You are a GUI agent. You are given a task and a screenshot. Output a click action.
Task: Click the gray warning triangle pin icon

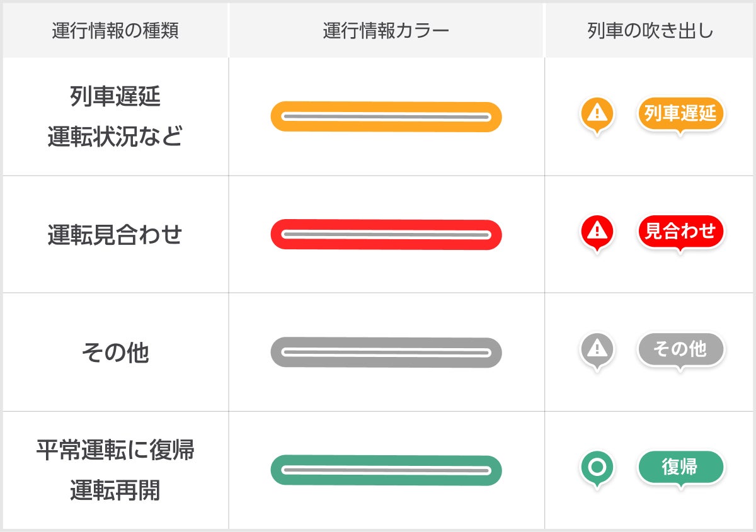pyautogui.click(x=597, y=349)
